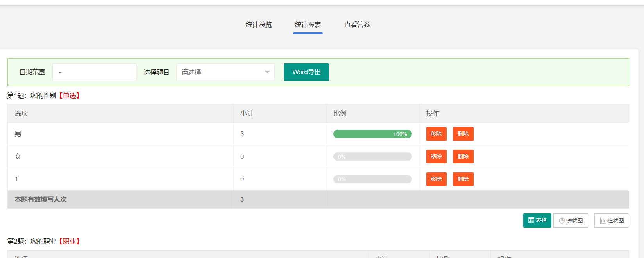Viewport: 644px width, 258px height.
Task: Show results as 饼状图 pie chart
Action: [571, 220]
